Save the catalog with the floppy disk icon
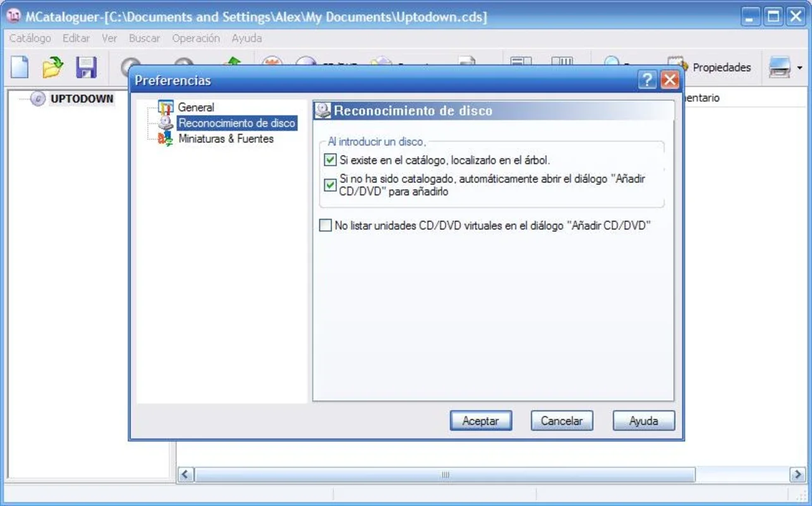Image resolution: width=812 pixels, height=506 pixels. pyautogui.click(x=87, y=67)
